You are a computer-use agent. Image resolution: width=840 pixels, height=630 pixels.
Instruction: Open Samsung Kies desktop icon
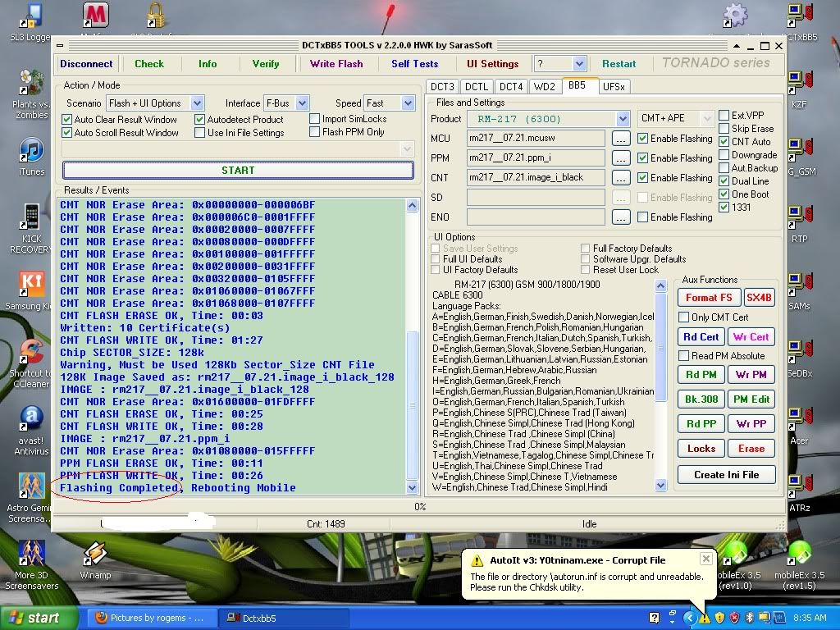tap(31, 285)
